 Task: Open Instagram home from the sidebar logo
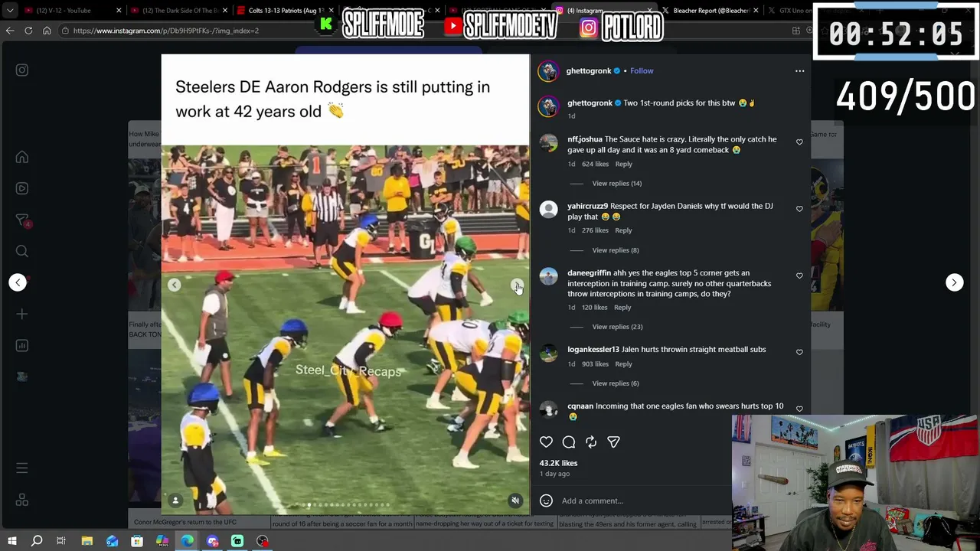pos(22,70)
